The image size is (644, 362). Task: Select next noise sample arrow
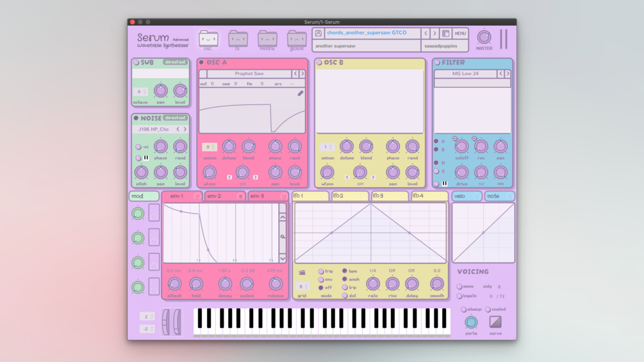(x=185, y=129)
